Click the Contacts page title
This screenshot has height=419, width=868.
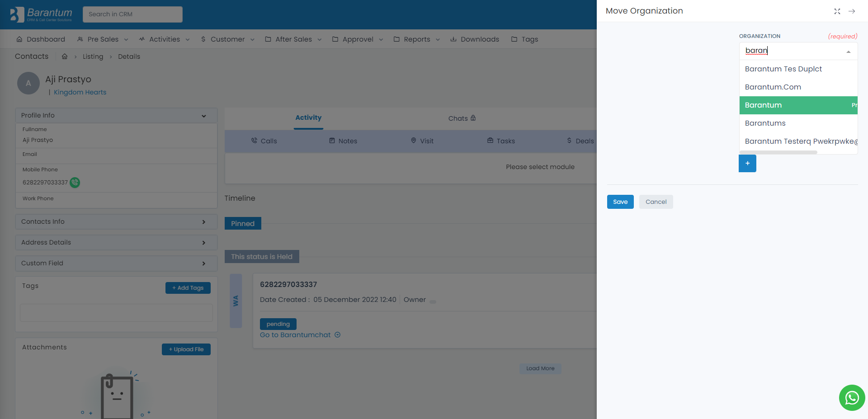(32, 56)
